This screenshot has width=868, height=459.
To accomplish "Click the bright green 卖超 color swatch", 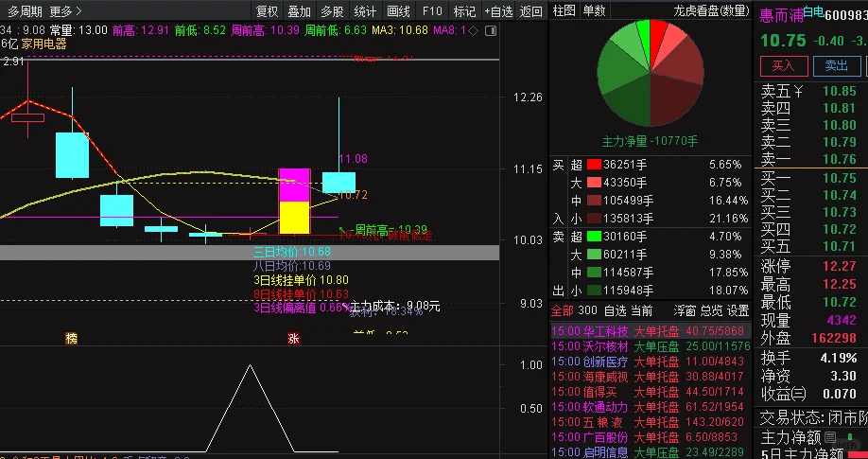I will [594, 237].
